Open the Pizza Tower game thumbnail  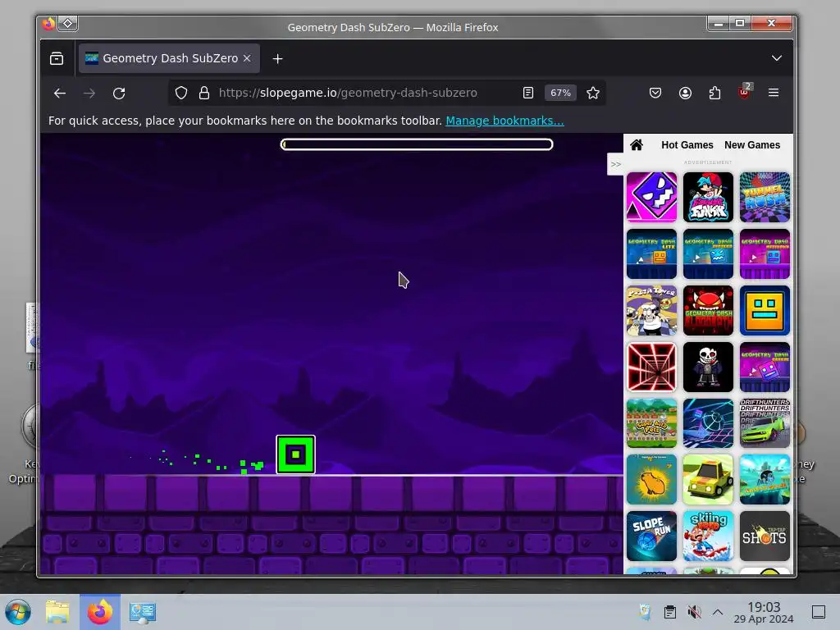tap(651, 310)
